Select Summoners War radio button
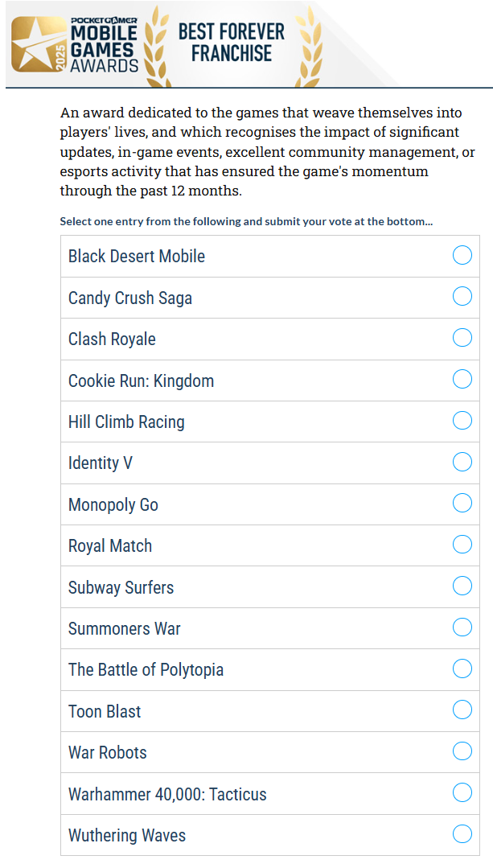 coord(462,627)
